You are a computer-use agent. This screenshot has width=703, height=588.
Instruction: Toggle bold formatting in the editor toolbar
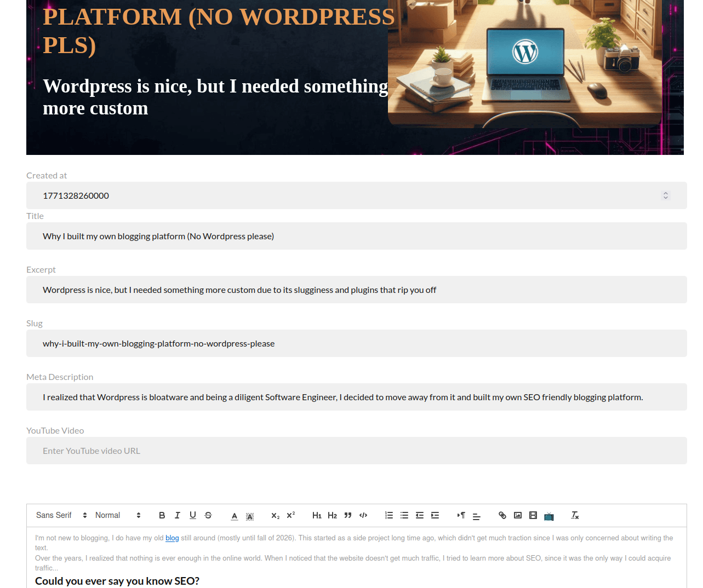point(162,515)
